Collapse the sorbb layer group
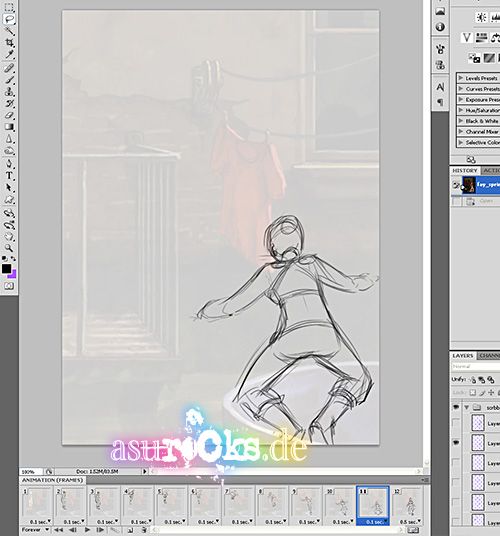Screen dimensions: 500x536 tap(467, 407)
